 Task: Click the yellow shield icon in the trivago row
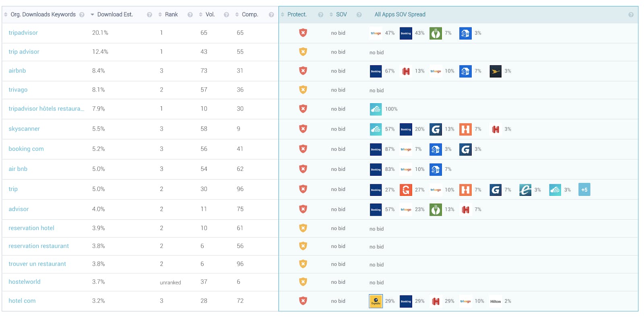coord(303,89)
